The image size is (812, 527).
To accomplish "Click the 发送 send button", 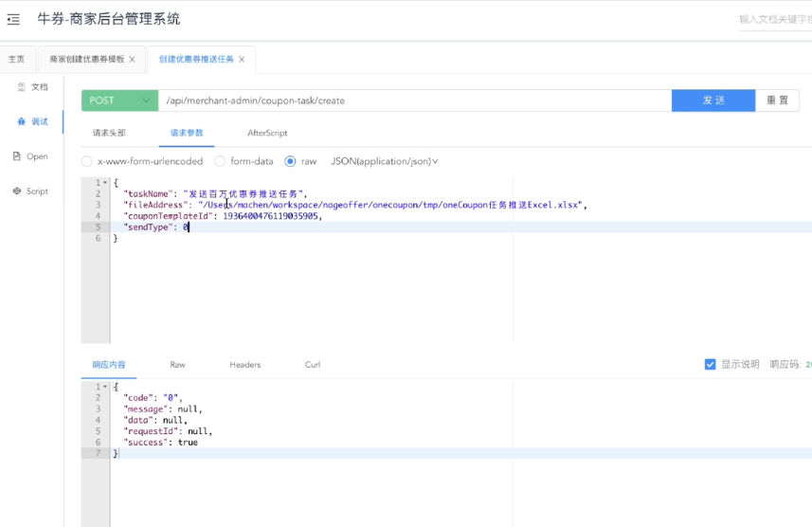I will [x=713, y=100].
